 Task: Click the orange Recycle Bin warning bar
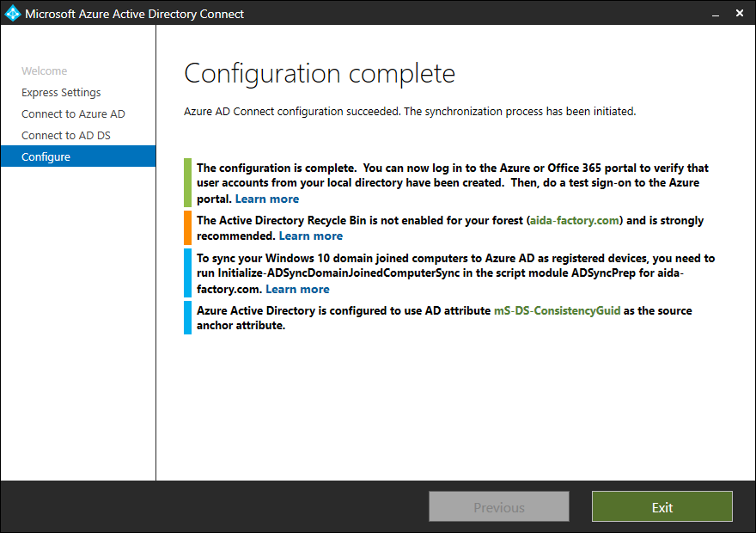pos(187,227)
